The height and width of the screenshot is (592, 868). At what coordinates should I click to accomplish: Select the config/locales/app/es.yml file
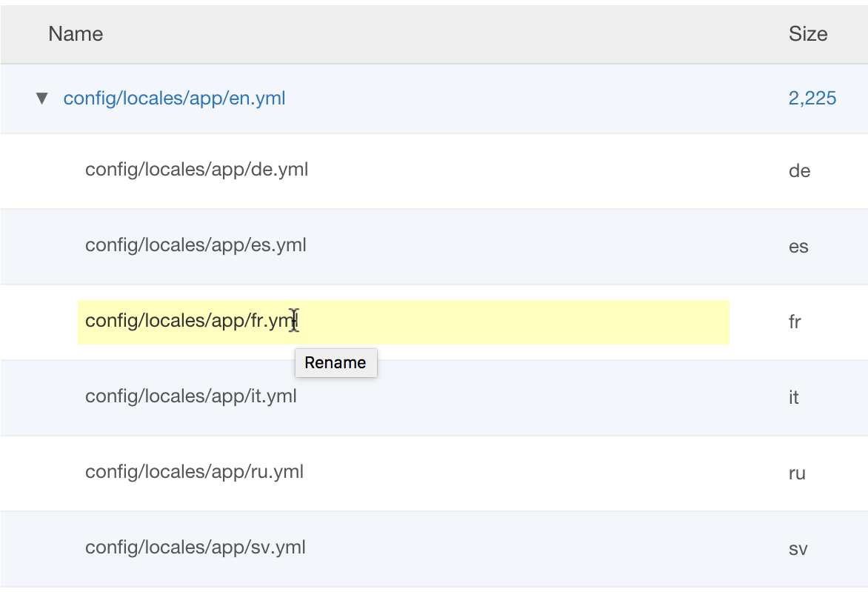(196, 245)
